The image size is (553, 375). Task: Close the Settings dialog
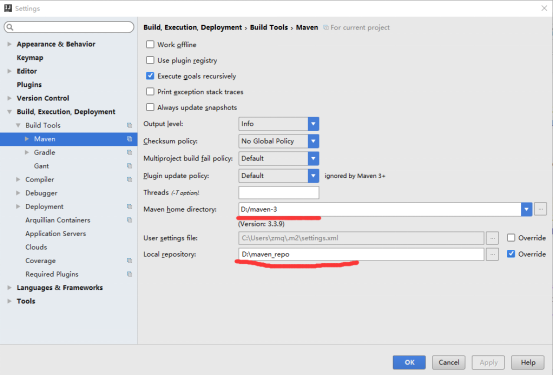pos(544,8)
